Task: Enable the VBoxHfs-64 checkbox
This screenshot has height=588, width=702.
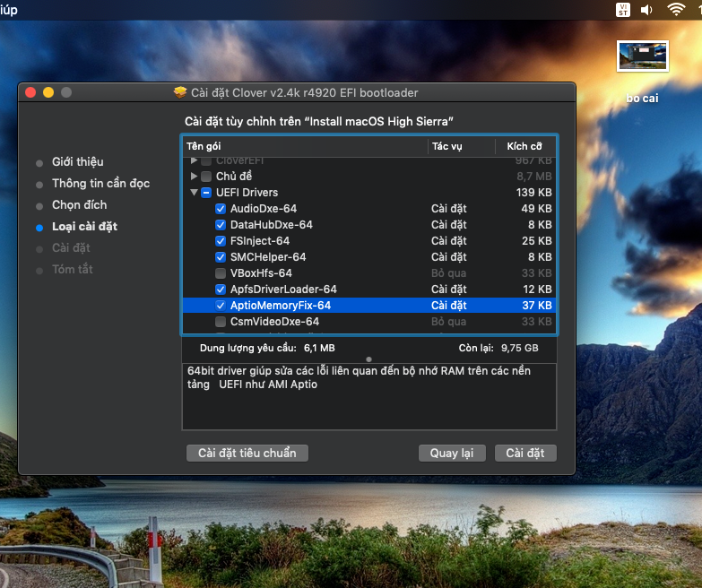Action: click(221, 273)
